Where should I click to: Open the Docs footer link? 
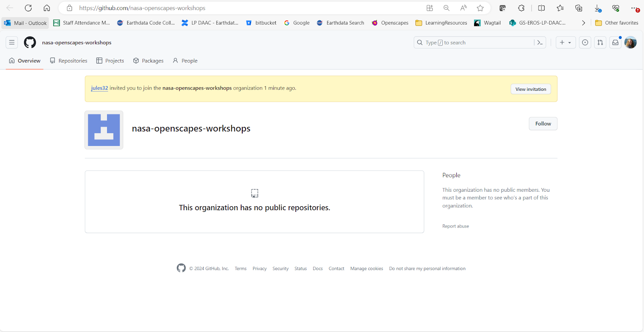(318, 268)
